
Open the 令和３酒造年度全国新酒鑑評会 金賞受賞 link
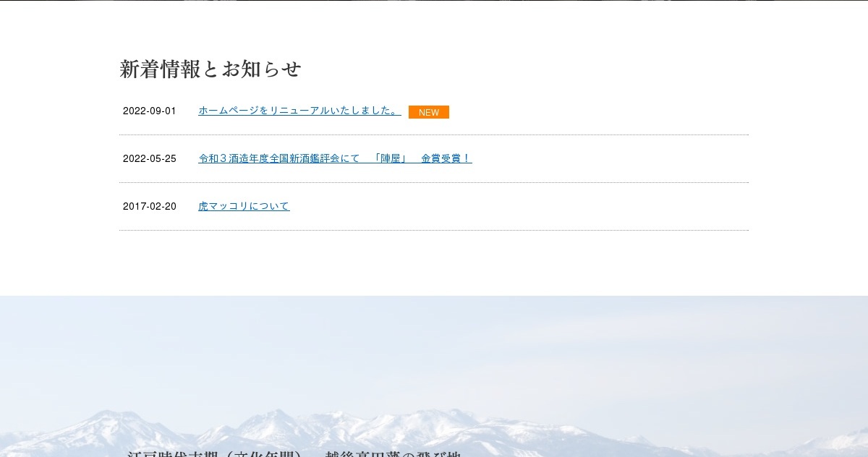pos(335,158)
